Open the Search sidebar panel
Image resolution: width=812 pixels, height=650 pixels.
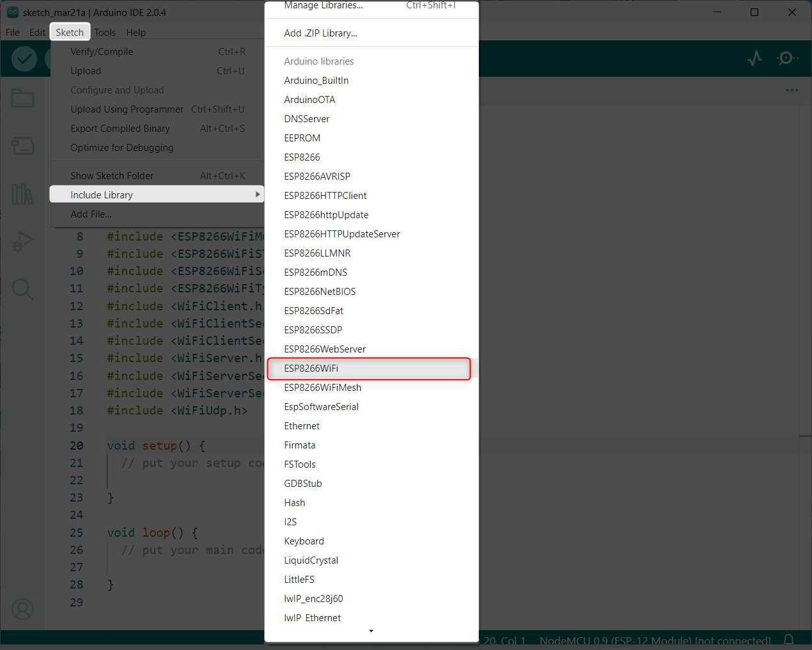pos(22,289)
